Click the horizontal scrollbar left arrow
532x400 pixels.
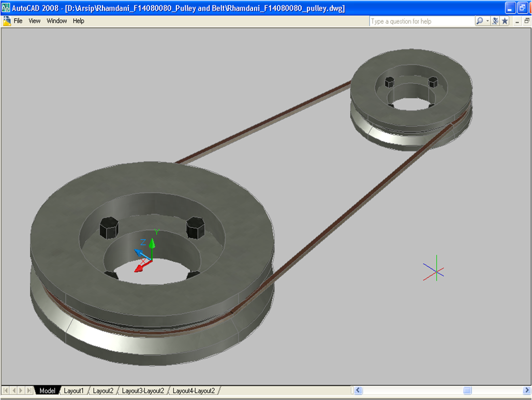point(358,391)
